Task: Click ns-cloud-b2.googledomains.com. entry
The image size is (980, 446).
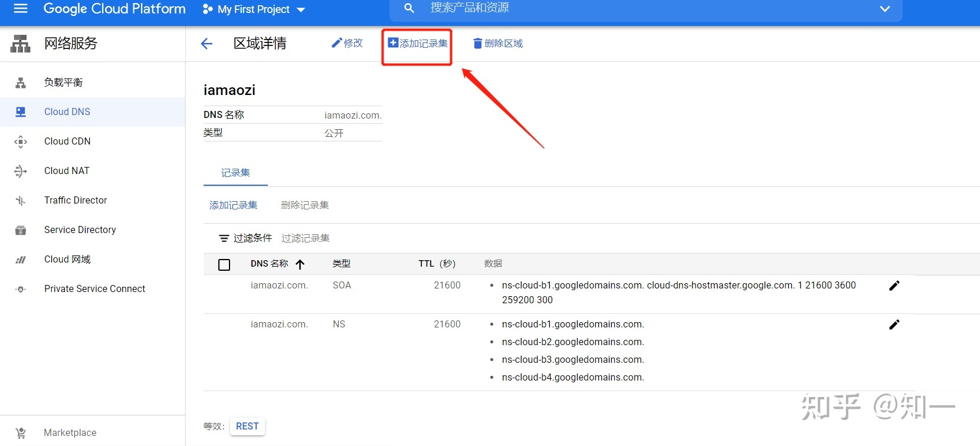Action: tap(573, 342)
